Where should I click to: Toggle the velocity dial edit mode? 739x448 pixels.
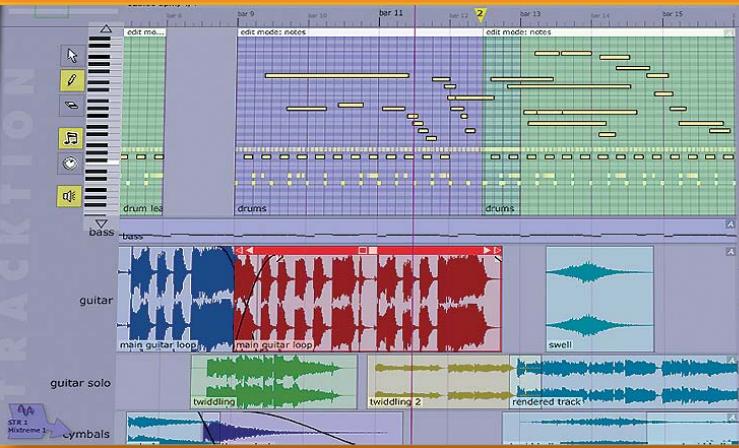click(71, 163)
